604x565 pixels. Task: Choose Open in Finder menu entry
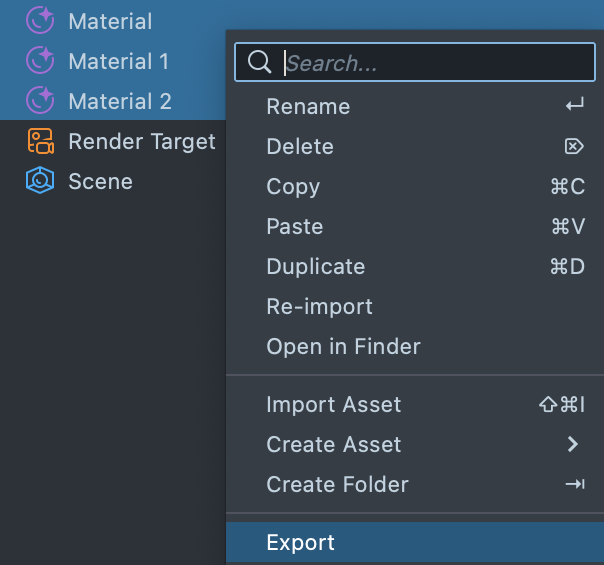343,346
